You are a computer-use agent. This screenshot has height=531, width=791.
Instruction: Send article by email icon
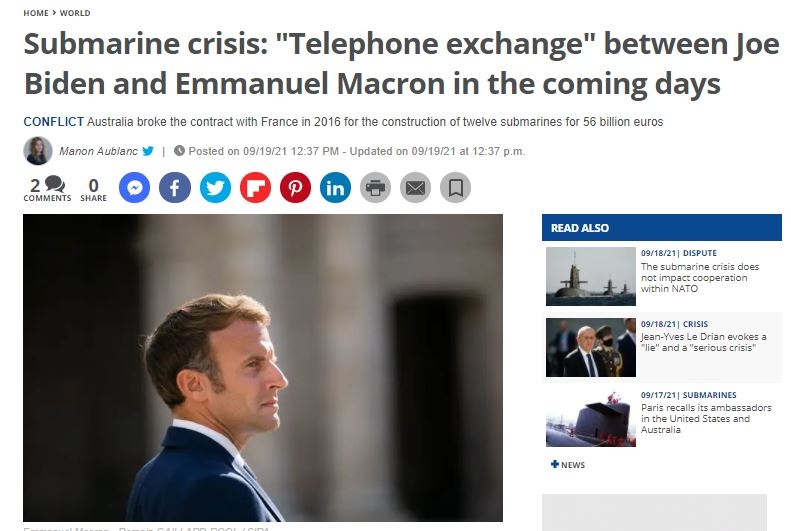pyautogui.click(x=415, y=187)
